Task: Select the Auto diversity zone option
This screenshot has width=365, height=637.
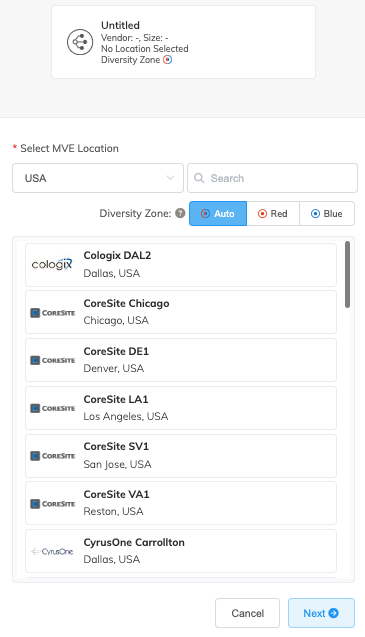Action: click(218, 213)
